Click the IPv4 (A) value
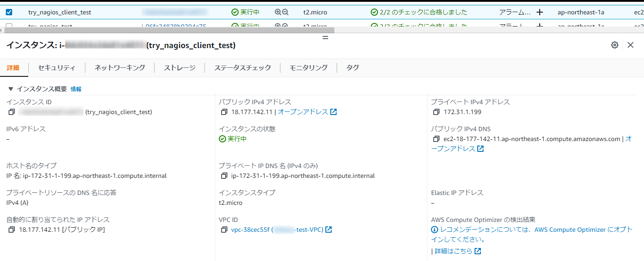Viewport: 644px width, 261px height. [18, 203]
